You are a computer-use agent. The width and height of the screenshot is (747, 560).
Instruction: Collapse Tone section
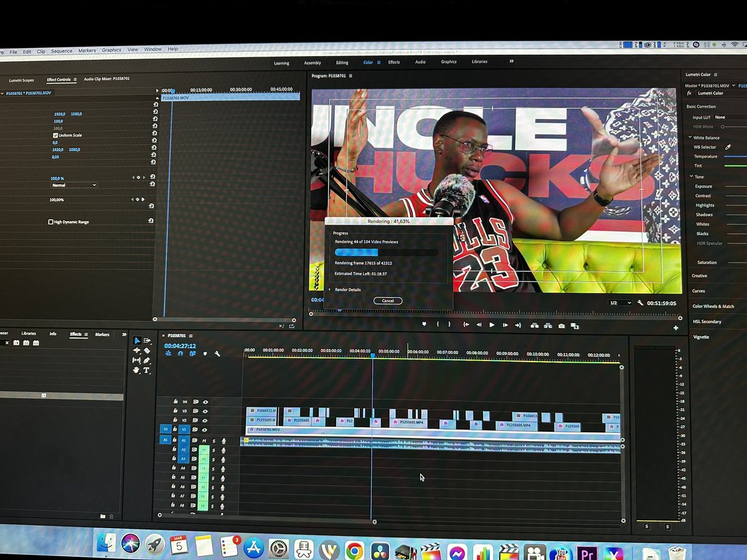coord(691,176)
